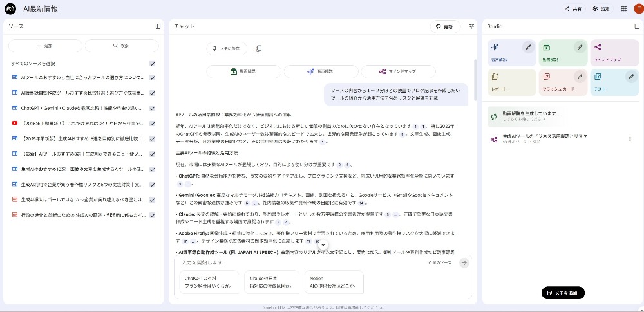Click the NotebookLM logo icon

pyautogui.click(x=10, y=9)
